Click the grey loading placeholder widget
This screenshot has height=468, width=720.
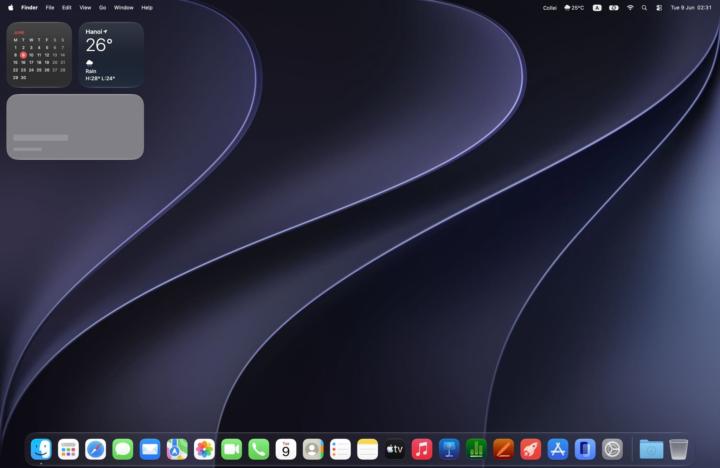click(75, 127)
